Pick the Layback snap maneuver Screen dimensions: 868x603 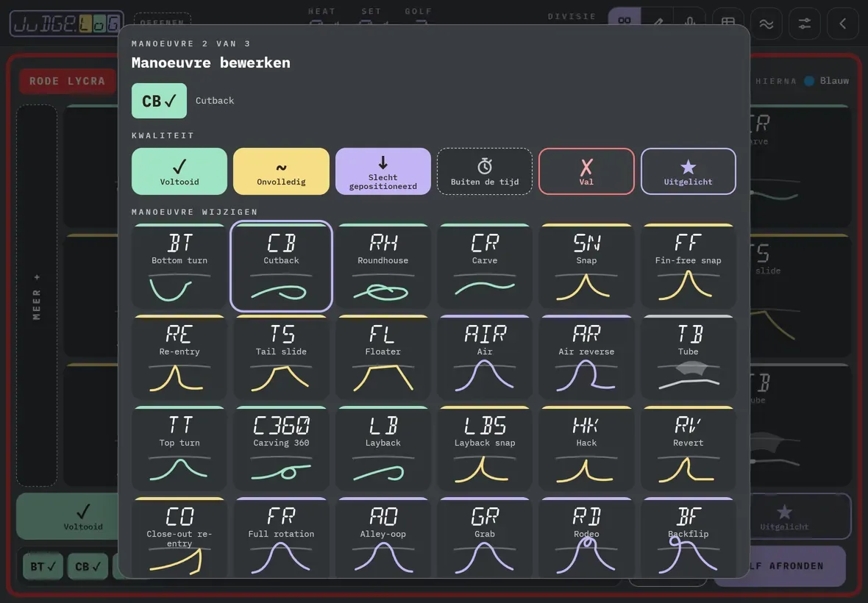pos(484,449)
